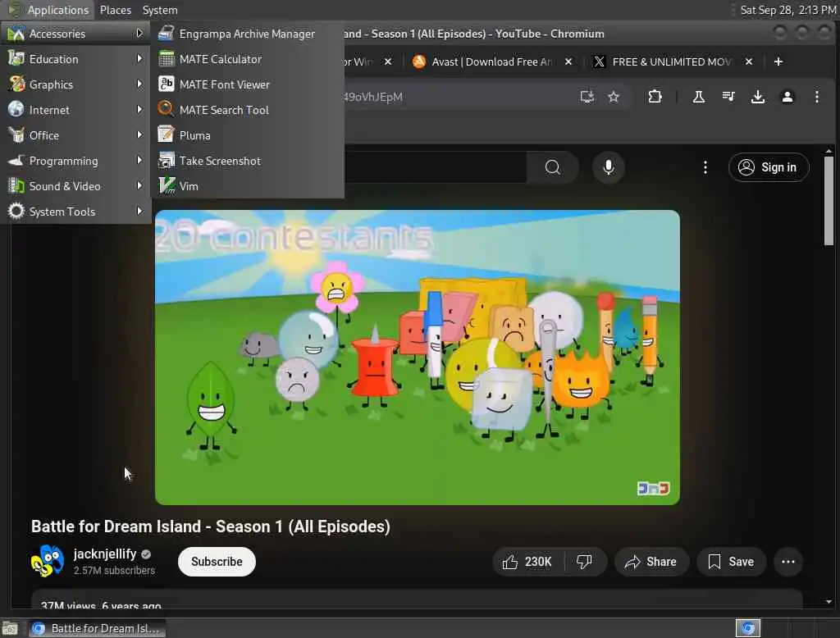
Task: Select Take Screenshot entry
Action: 247,161
